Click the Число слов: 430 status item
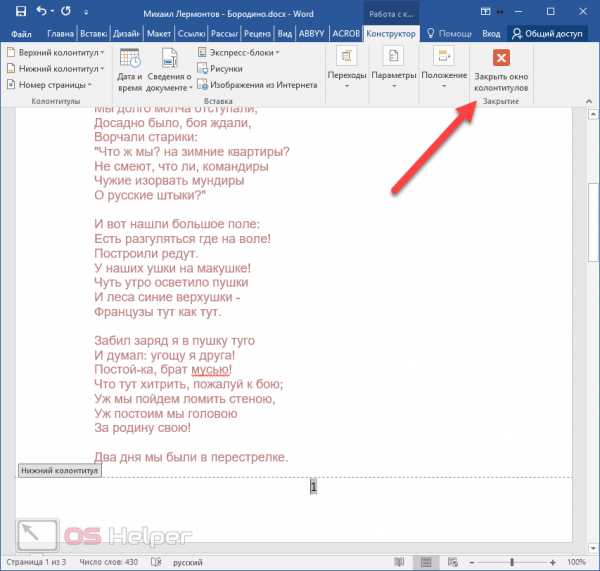The width and height of the screenshot is (600, 571). pyautogui.click(x=109, y=562)
